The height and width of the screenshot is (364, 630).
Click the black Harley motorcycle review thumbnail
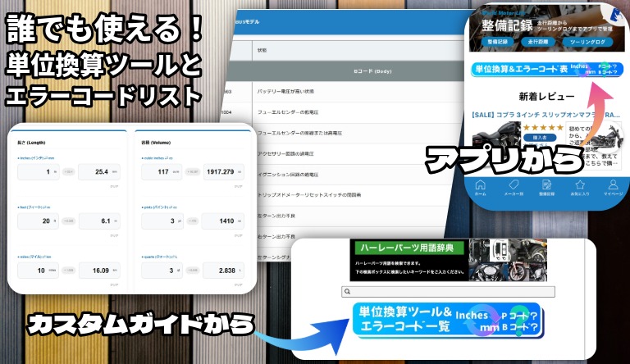pos(496,137)
